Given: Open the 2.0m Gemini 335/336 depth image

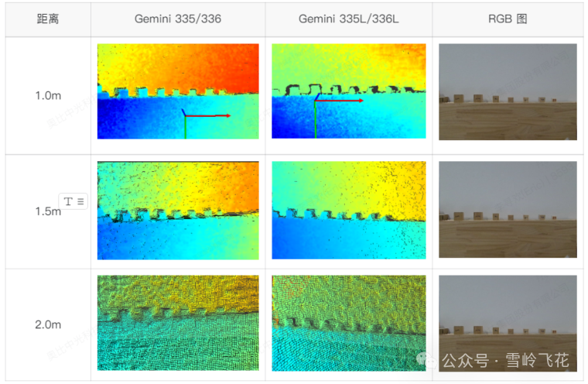Looking at the screenshot, I should [178, 323].
